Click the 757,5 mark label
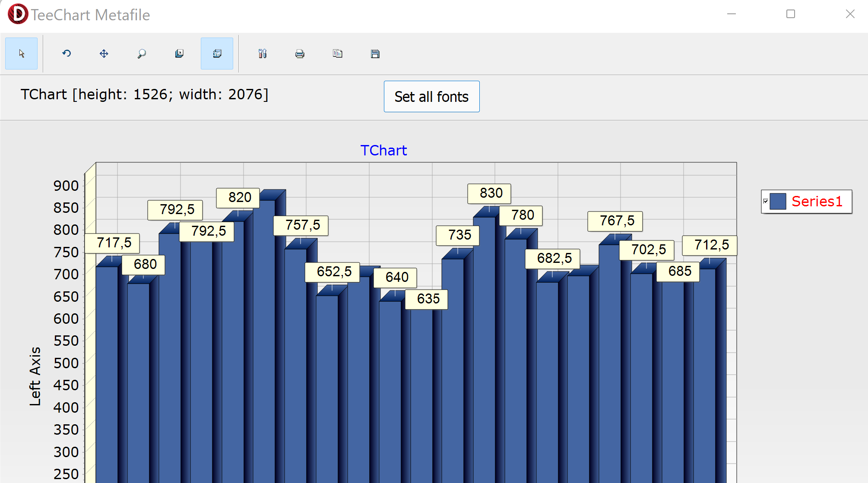 coord(301,225)
